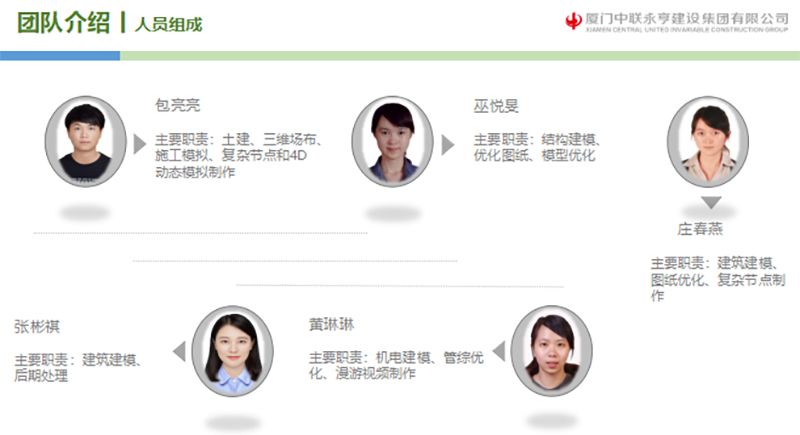800x435 pixels.
Task: Click the 厦门中联永亨建设集团有限公司 company name
Action: [687, 18]
